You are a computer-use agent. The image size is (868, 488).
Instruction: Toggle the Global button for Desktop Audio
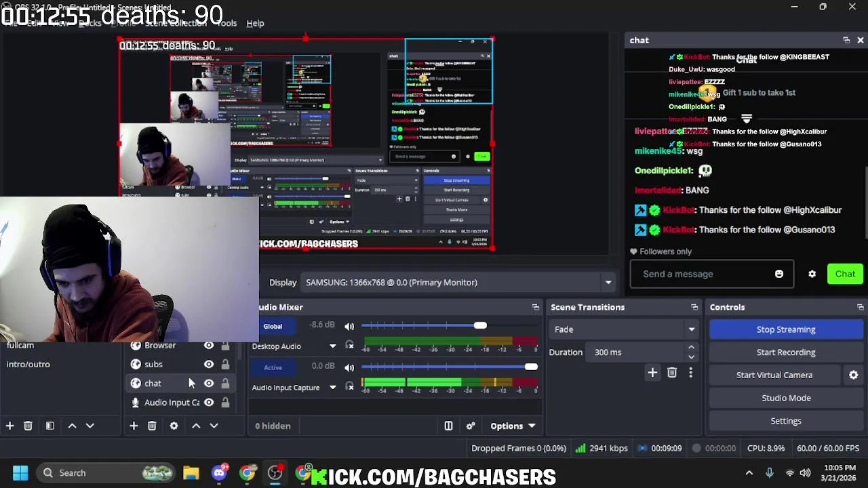coord(273,327)
